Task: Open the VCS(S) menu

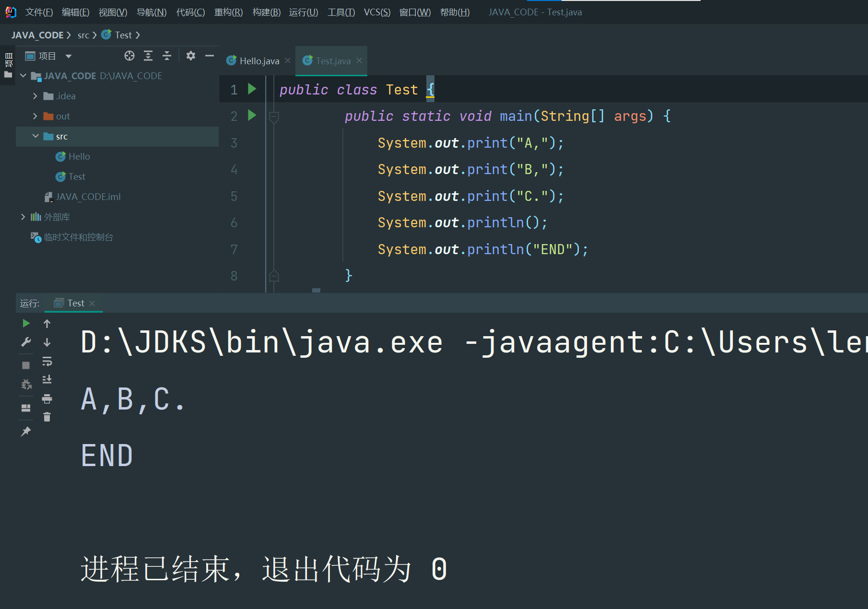Action: [x=377, y=12]
